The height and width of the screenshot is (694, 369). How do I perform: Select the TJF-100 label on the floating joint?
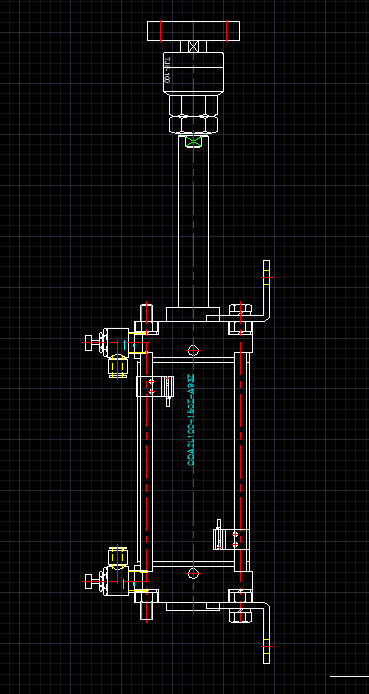[x=168, y=69]
